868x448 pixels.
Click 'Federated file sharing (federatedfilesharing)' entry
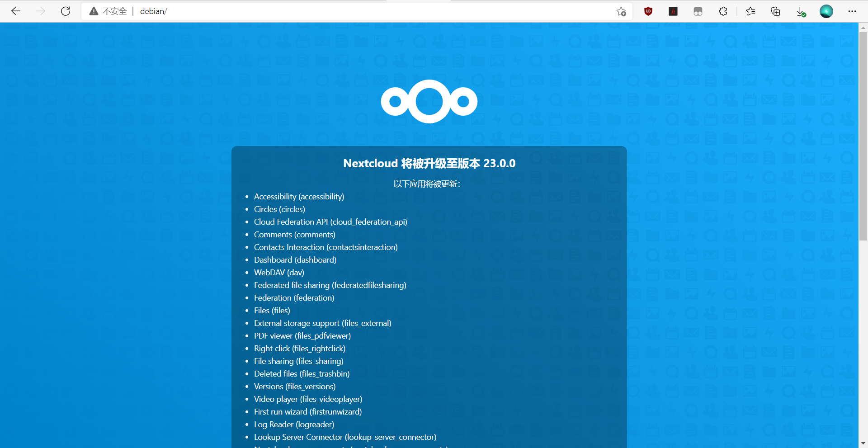(330, 285)
